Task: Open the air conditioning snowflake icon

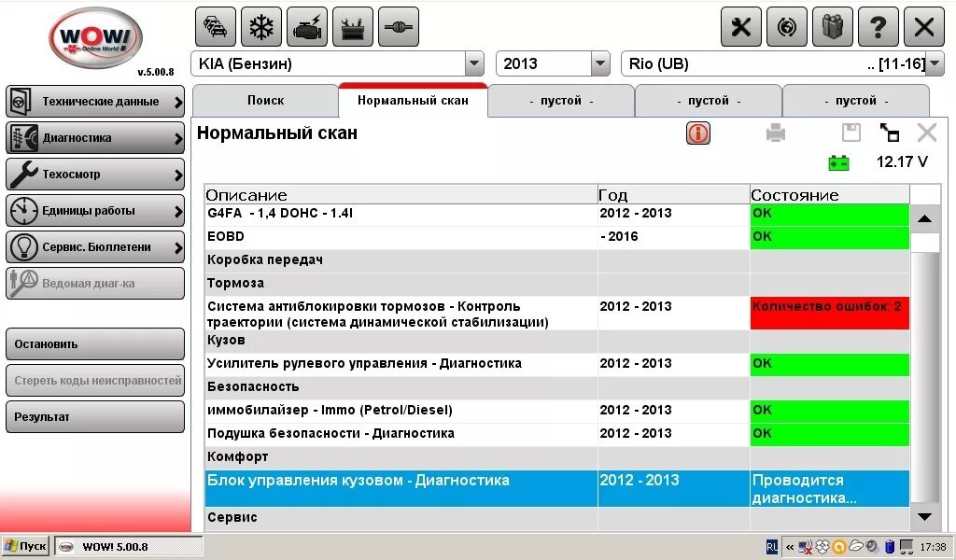Action: (x=261, y=27)
